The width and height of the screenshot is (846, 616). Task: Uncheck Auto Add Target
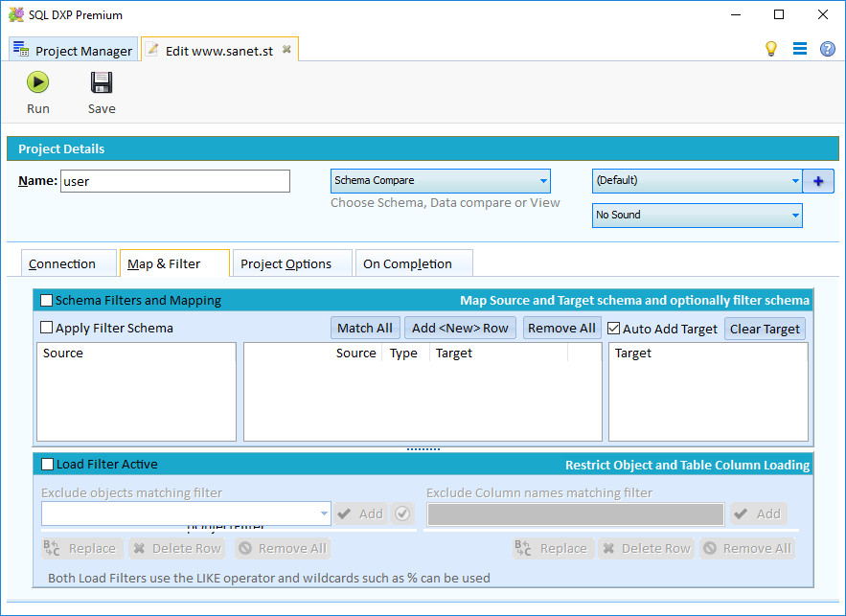[611, 328]
